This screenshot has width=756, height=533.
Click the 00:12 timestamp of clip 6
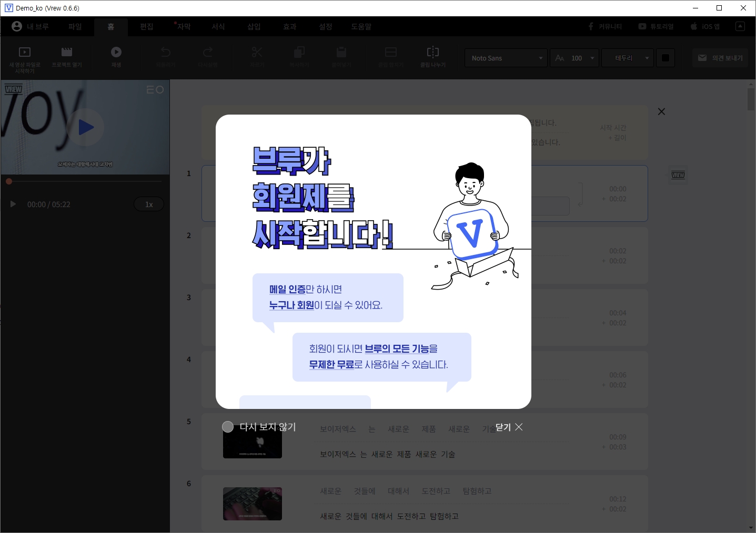(618, 499)
